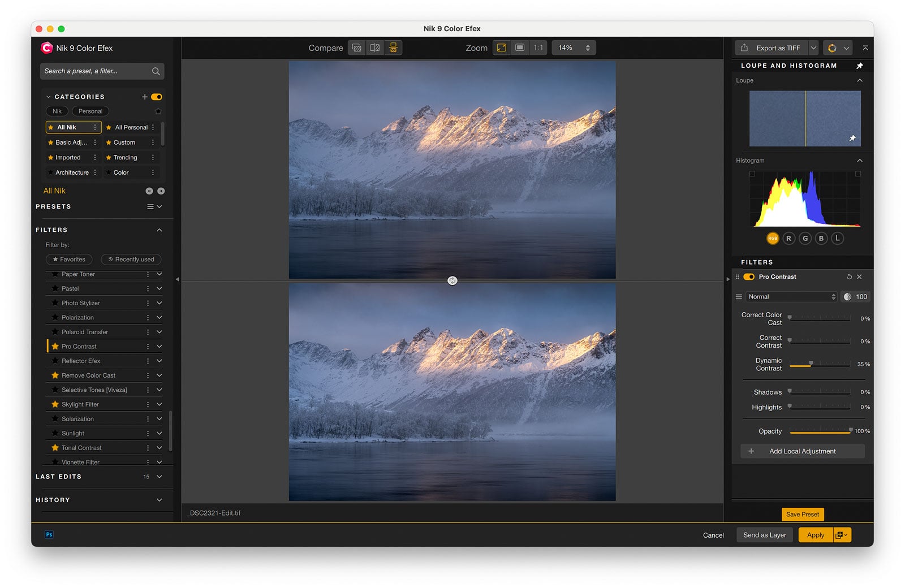
Task: Open options menu for All Nik category
Action: point(95,128)
